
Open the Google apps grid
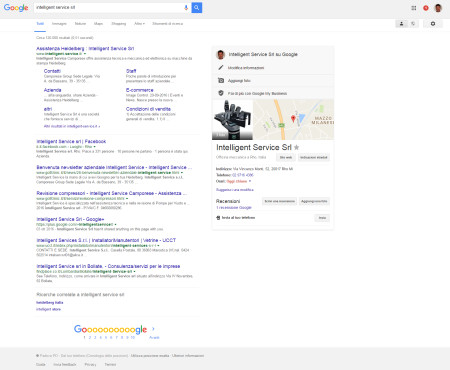[414, 8]
